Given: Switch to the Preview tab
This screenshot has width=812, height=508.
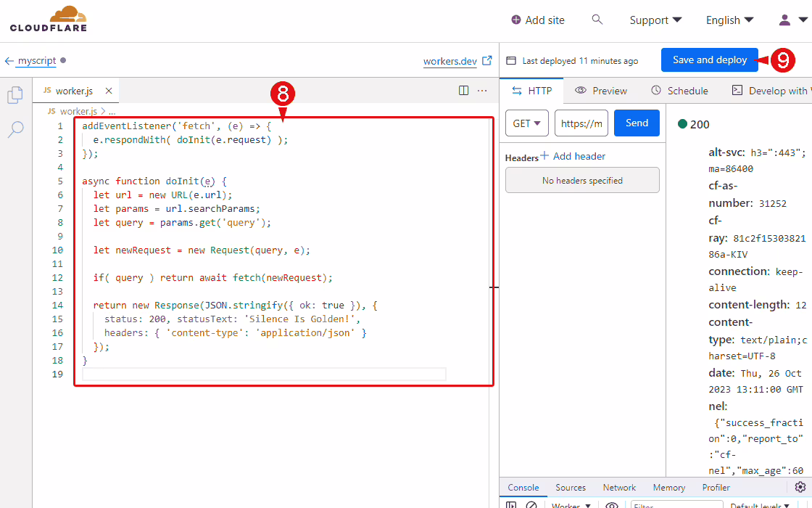Looking at the screenshot, I should coord(601,91).
